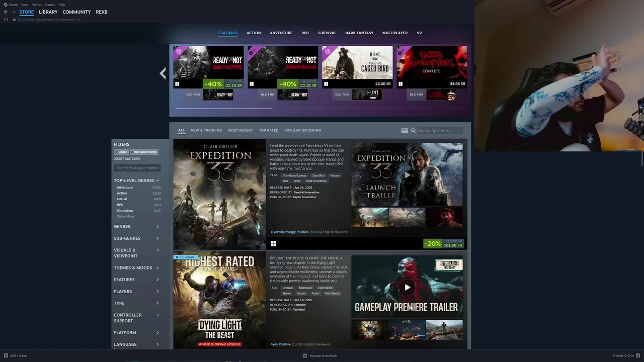Select the Top Rated tab

[269, 131]
